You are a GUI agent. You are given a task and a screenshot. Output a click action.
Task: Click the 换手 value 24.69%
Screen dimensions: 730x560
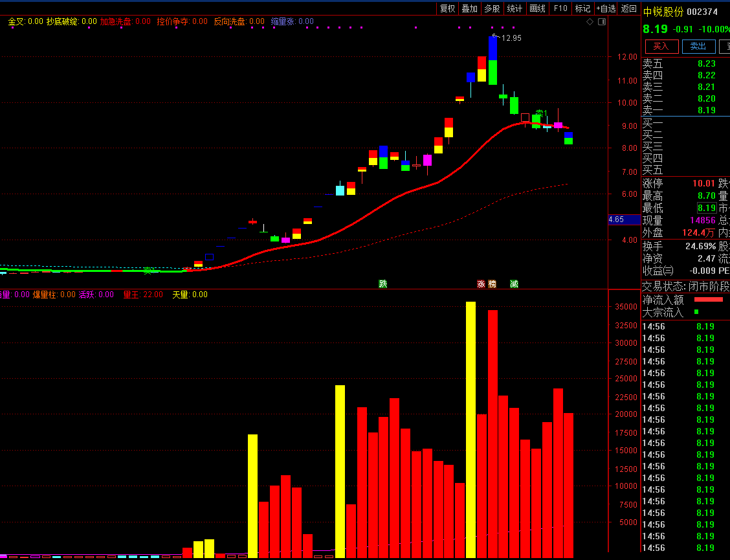701,246
